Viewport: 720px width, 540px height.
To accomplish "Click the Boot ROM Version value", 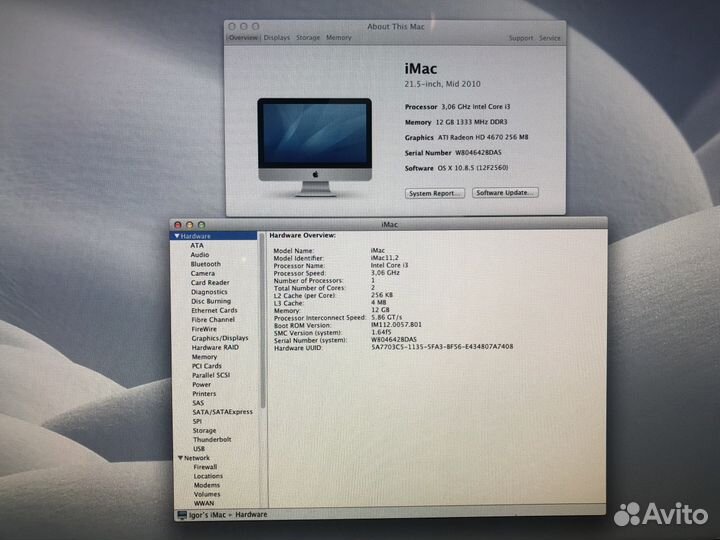I will (x=396, y=325).
